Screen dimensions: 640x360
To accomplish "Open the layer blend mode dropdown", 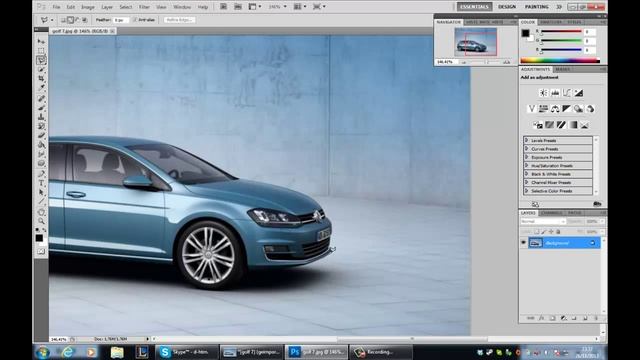I will 543,221.
